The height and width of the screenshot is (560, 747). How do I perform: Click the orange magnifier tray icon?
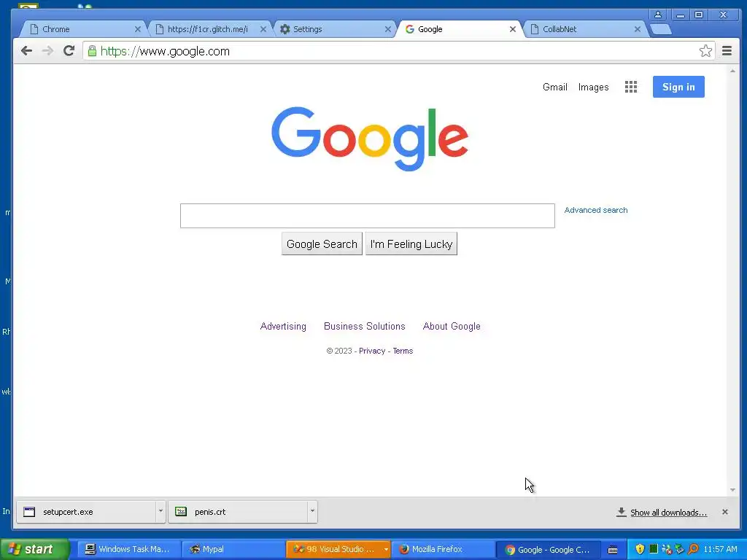click(693, 549)
